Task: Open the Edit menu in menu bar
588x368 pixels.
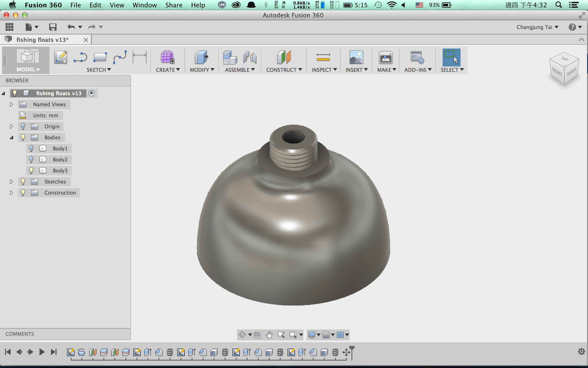Action: (x=95, y=5)
